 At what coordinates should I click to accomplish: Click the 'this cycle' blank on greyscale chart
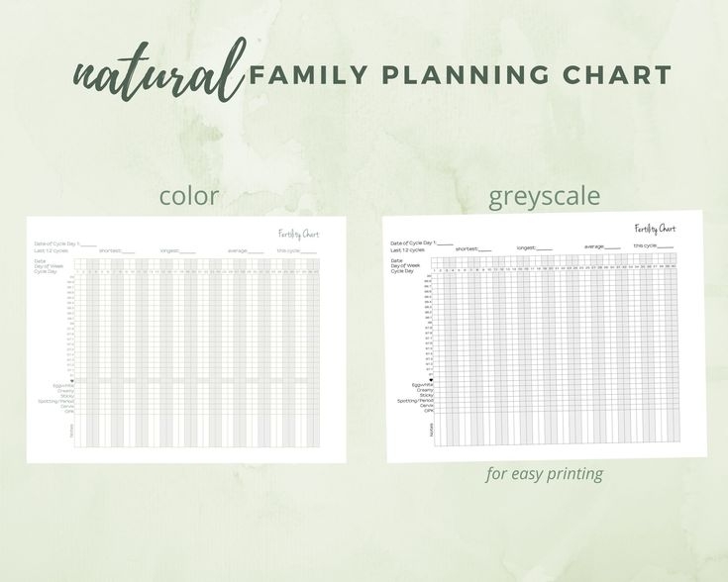[665, 245]
